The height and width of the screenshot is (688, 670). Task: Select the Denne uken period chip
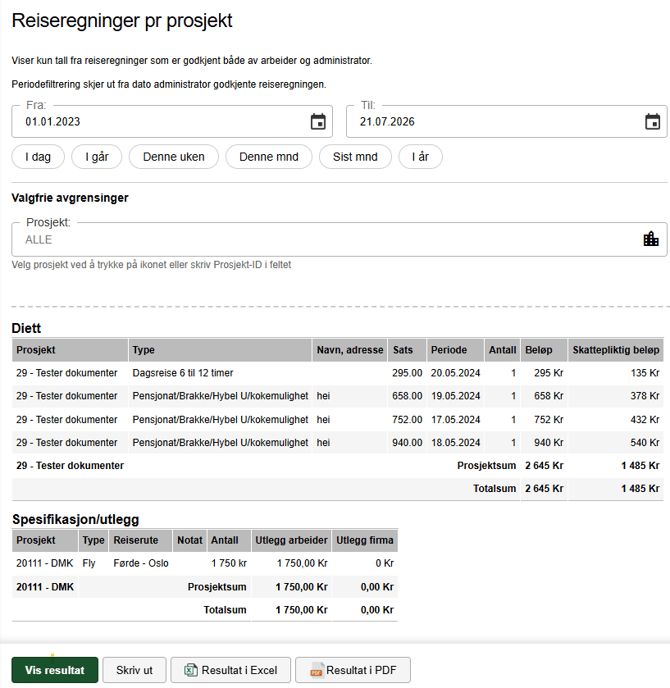pyautogui.click(x=174, y=157)
